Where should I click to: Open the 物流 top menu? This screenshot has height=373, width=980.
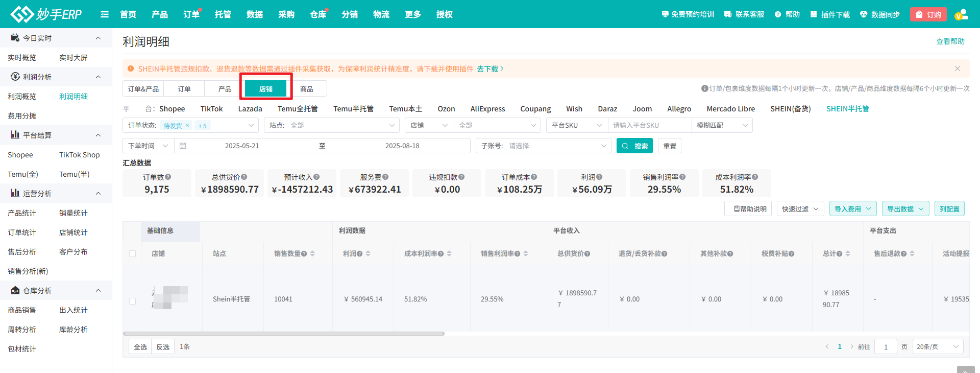381,14
